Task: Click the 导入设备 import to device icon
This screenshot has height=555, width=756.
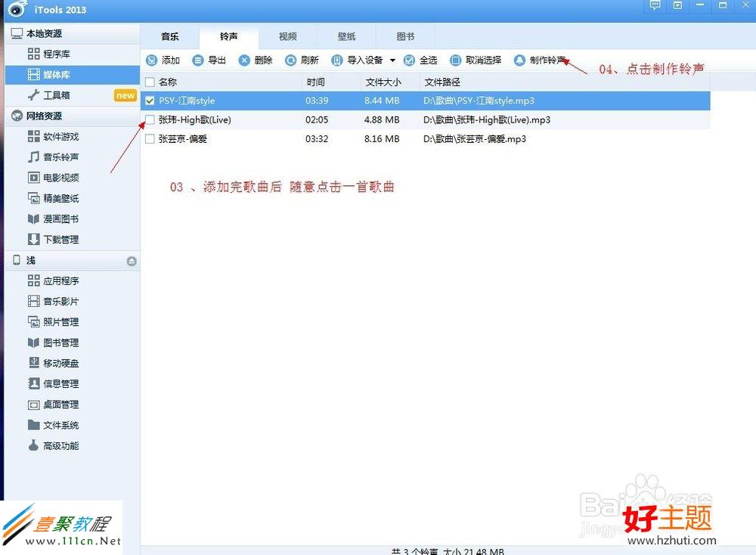Action: click(337, 60)
